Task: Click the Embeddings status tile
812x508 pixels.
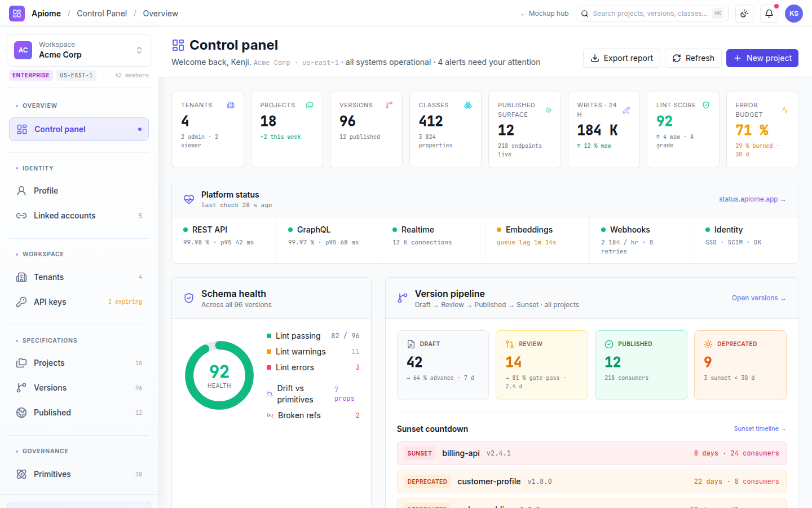Action: [x=537, y=240]
